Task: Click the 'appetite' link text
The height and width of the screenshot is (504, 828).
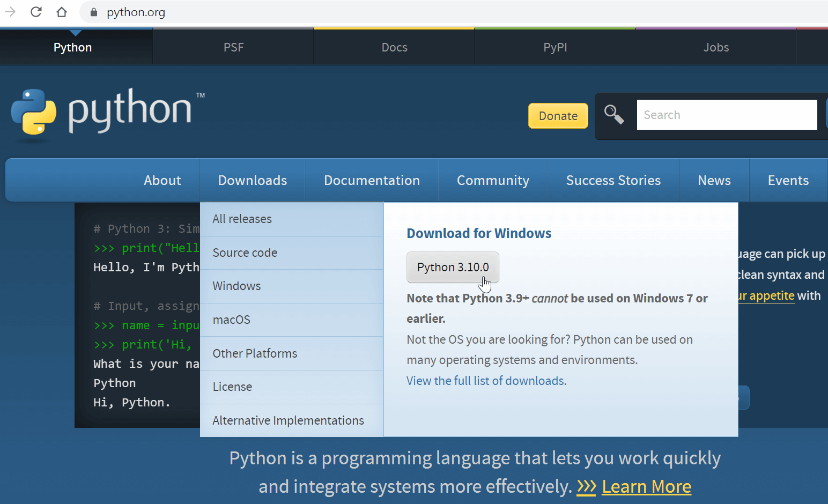Action: pyautogui.click(x=772, y=295)
